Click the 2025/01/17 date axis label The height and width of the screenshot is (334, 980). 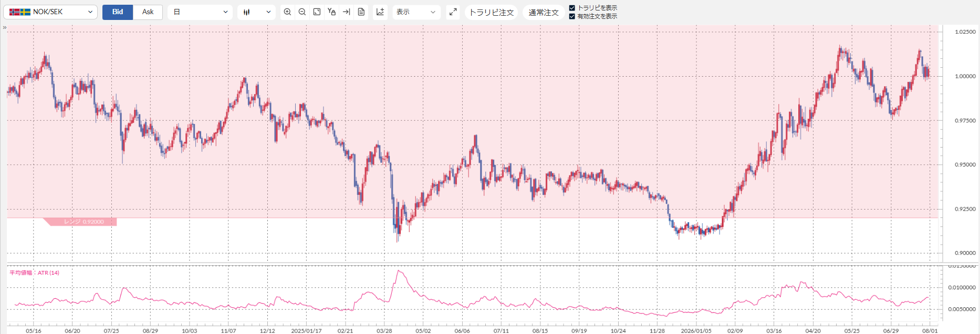coord(306,331)
